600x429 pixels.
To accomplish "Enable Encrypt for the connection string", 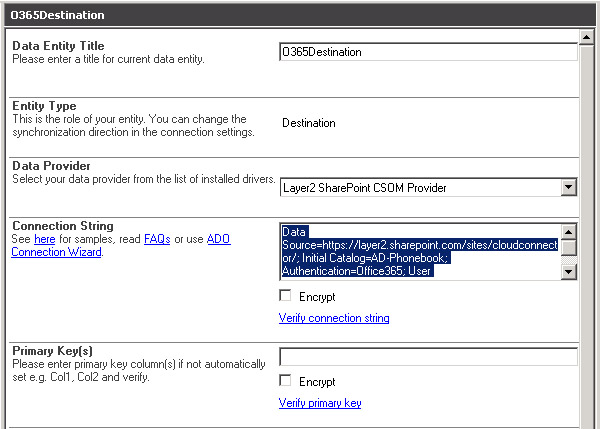I will (x=286, y=297).
